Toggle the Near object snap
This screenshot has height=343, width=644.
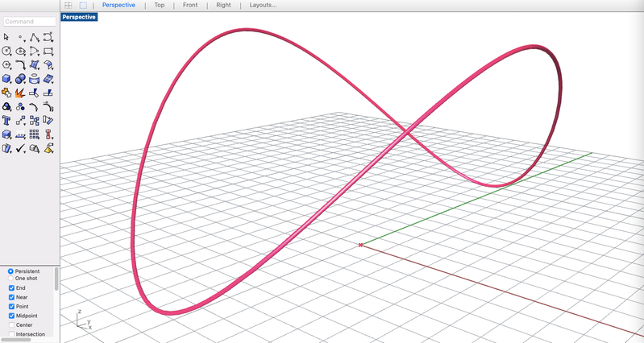coord(11,297)
